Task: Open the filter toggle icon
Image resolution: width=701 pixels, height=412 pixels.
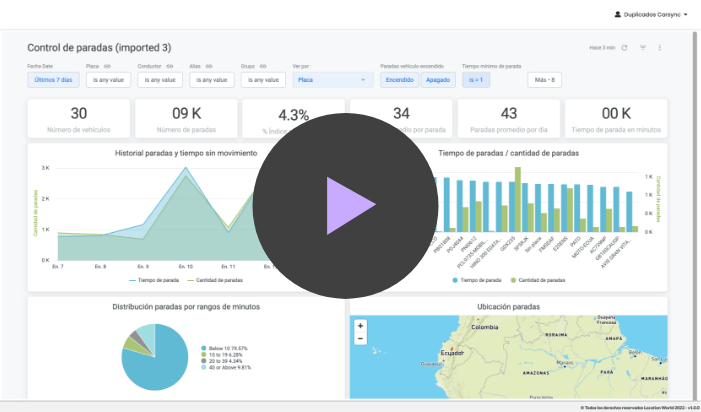Action: 643,48
